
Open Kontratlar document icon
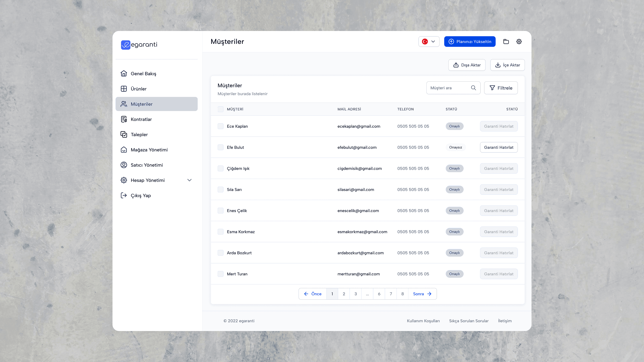(x=124, y=119)
